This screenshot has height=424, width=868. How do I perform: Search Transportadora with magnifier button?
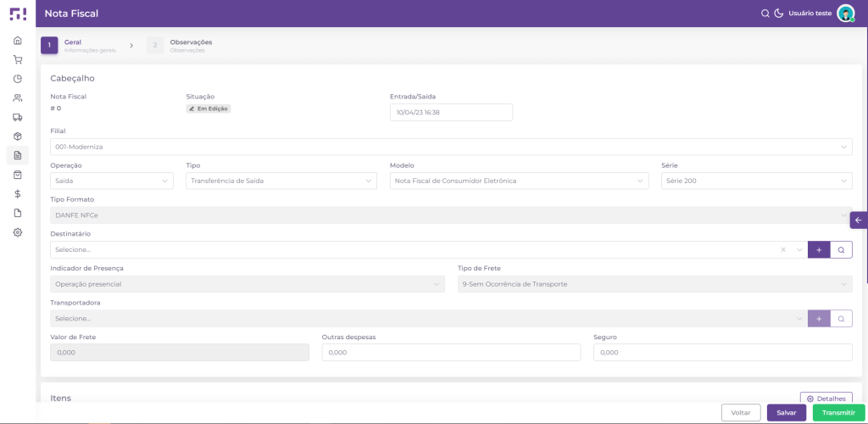pos(842,318)
